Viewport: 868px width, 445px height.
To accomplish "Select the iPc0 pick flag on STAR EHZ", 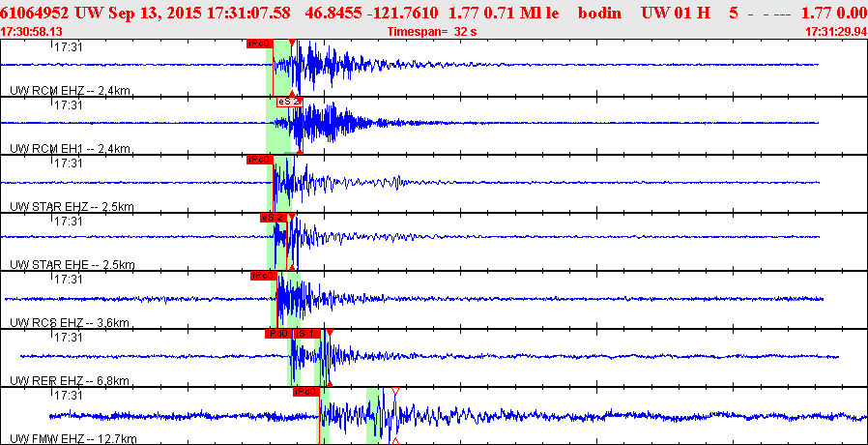I will [x=260, y=160].
